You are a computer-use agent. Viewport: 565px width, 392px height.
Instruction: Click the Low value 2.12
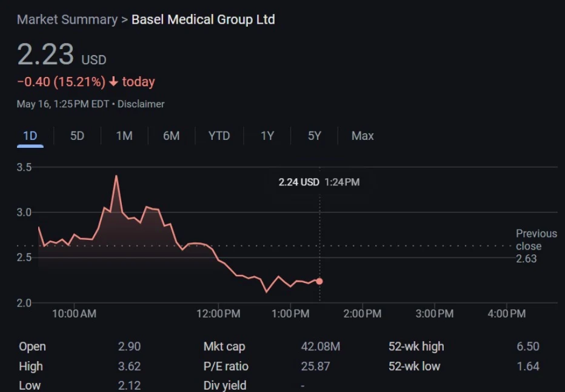coord(129,385)
